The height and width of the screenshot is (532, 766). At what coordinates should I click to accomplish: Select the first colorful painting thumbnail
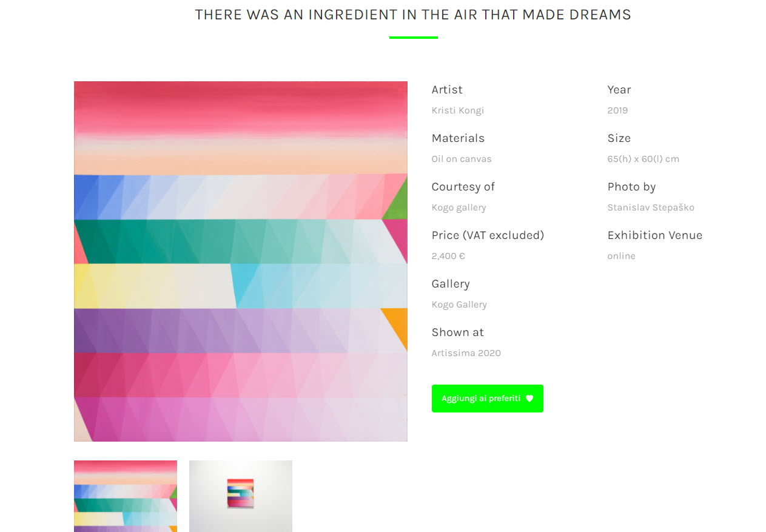tap(126, 496)
